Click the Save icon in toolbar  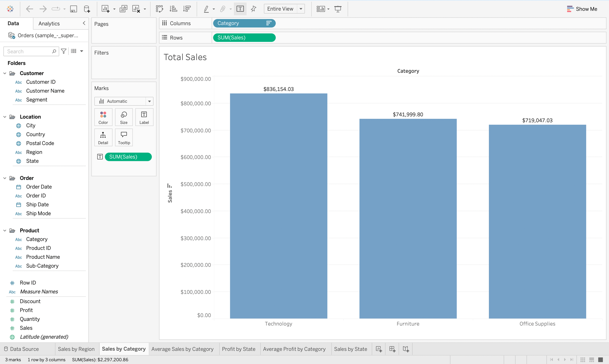(x=73, y=9)
